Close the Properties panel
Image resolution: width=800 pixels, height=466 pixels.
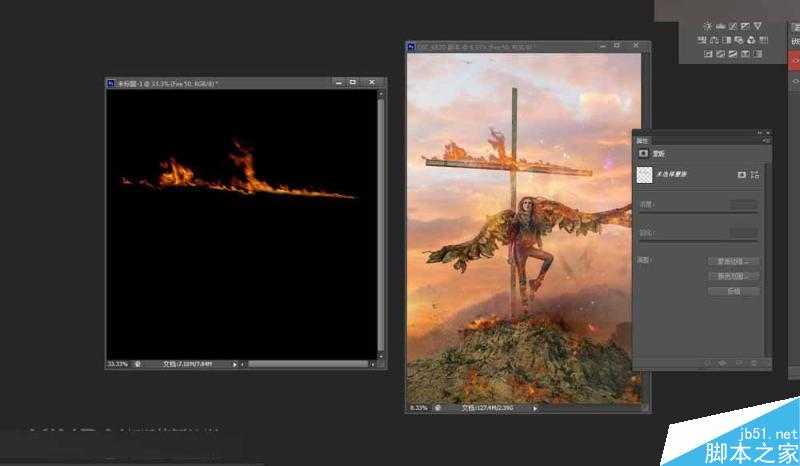[767, 133]
